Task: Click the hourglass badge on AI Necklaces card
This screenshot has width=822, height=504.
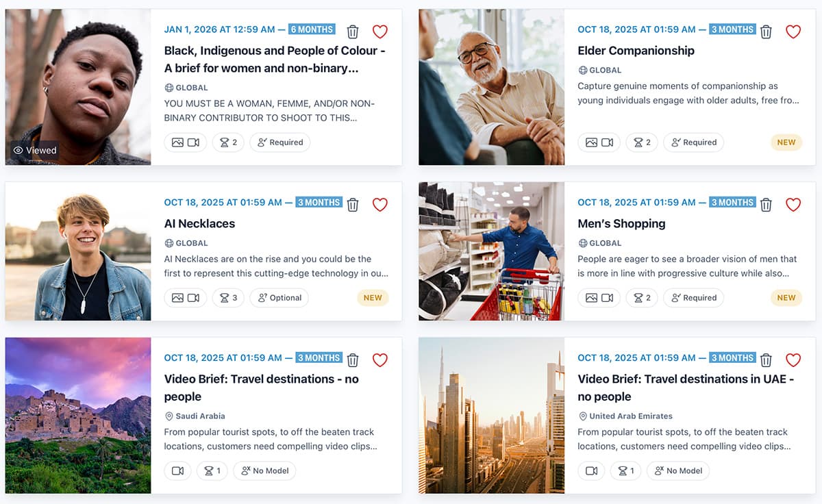Action: coord(228,298)
